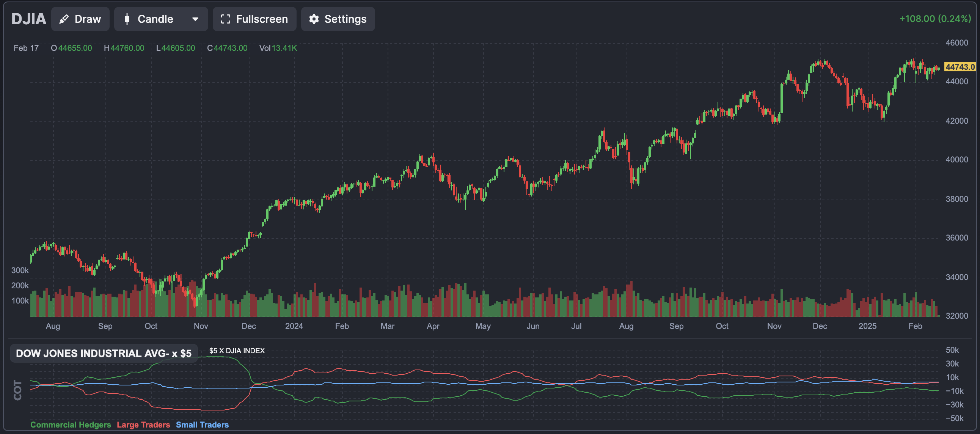This screenshot has height=434, width=980.
Task: Click the 2024 year marker on time axis
Action: [x=294, y=326]
